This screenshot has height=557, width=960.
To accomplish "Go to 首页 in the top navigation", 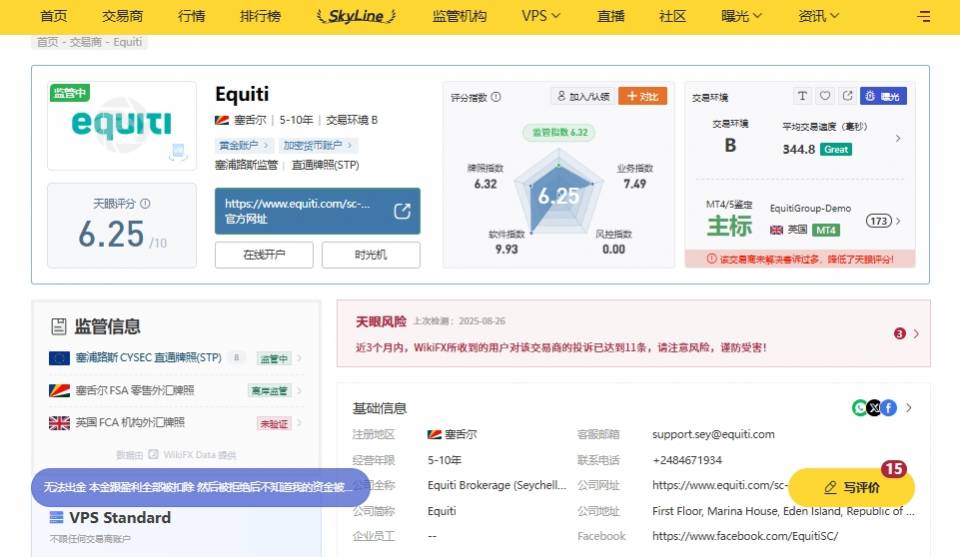I will (54, 17).
